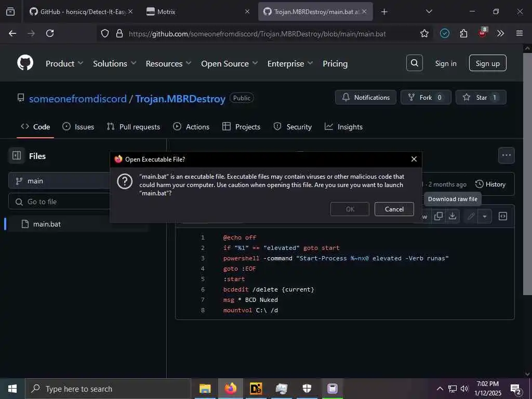
Task: Open File Explorer from the taskbar
Action: [205, 389]
